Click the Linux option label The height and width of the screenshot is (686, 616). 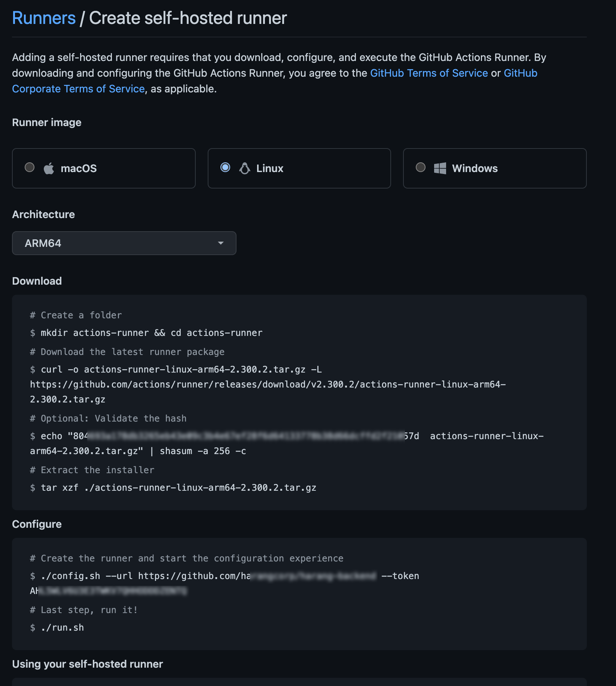click(270, 168)
